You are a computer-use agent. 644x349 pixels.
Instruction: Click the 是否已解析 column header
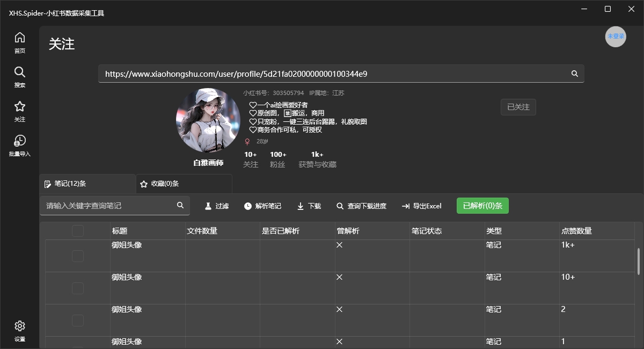click(298, 231)
